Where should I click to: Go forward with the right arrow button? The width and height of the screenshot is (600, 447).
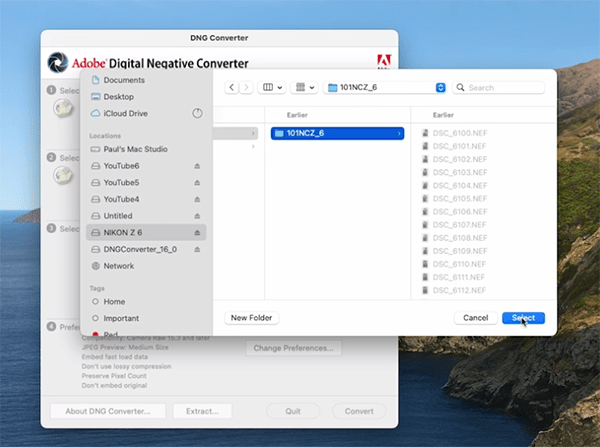[x=246, y=87]
